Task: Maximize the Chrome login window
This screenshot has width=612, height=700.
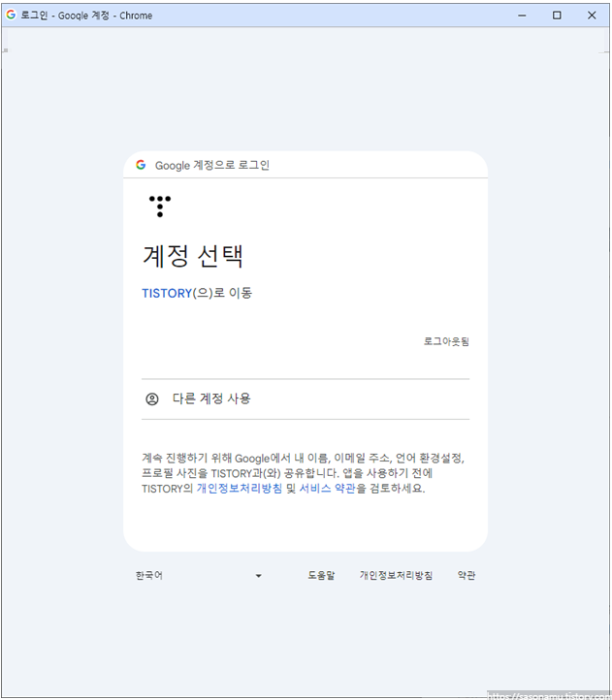Action: 557,16
